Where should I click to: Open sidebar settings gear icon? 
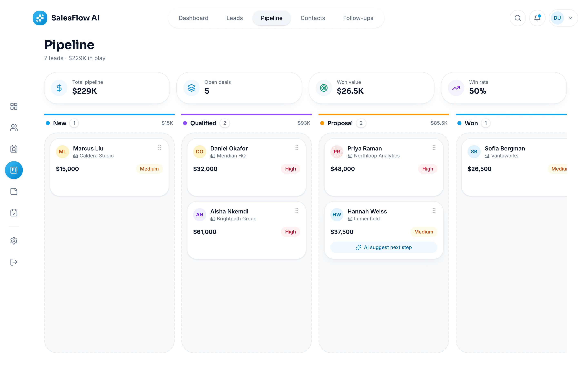click(14, 241)
